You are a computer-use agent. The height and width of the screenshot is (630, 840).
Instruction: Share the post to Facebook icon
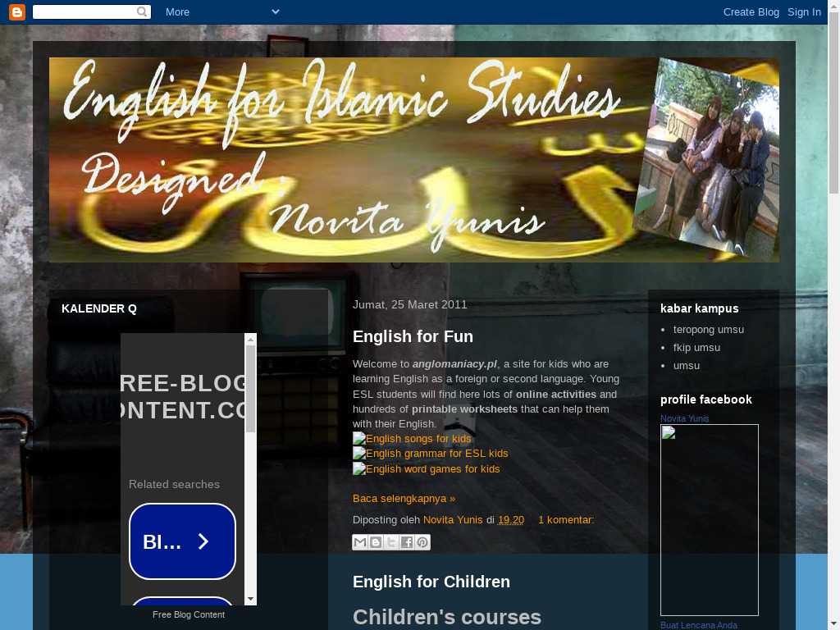[x=407, y=542]
